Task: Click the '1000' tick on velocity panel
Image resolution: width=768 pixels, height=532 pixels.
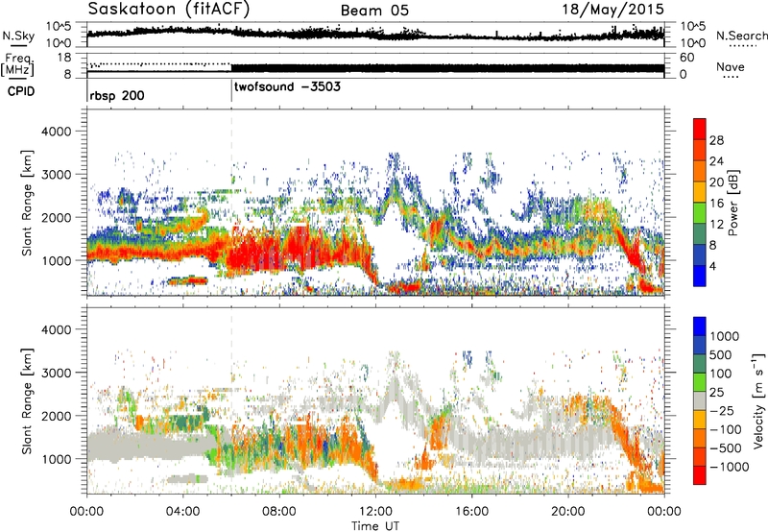Action: click(56, 459)
